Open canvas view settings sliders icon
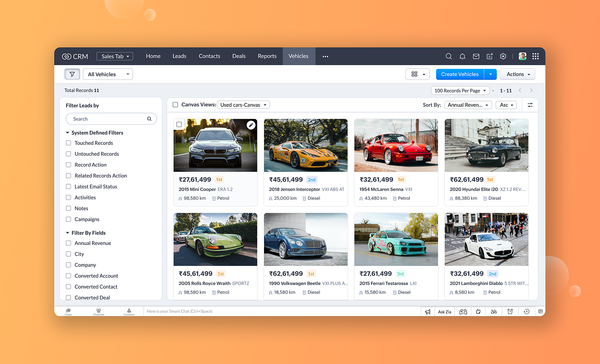Viewport: 600px width, 364px height. point(530,105)
